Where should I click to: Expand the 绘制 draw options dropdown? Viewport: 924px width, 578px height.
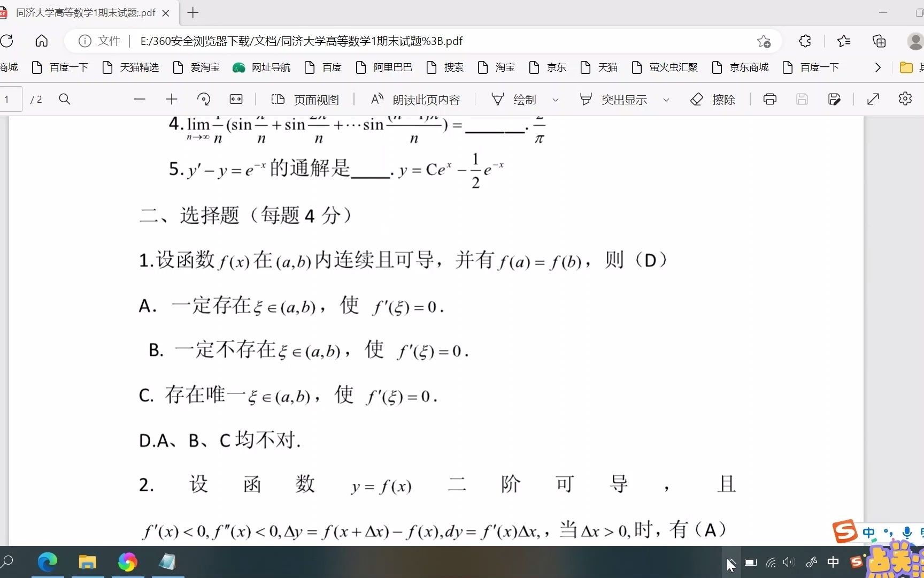tap(556, 100)
